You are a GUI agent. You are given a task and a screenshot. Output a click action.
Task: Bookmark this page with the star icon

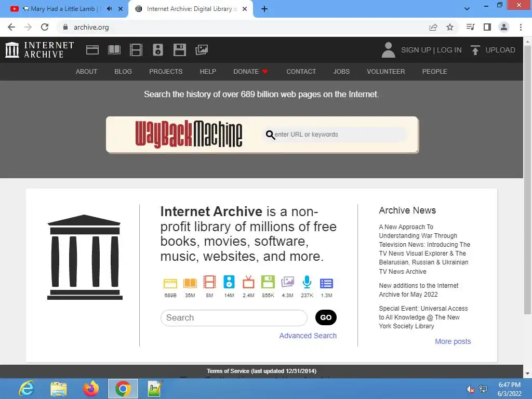tap(450, 27)
